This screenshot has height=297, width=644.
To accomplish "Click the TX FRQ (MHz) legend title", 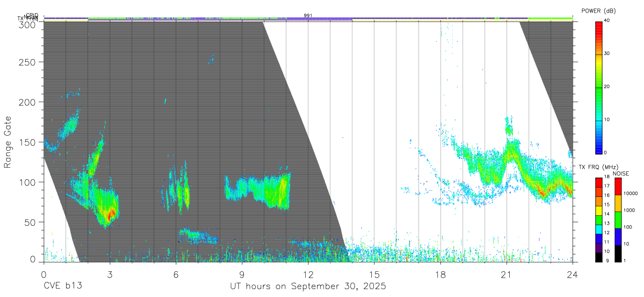I will [598, 167].
